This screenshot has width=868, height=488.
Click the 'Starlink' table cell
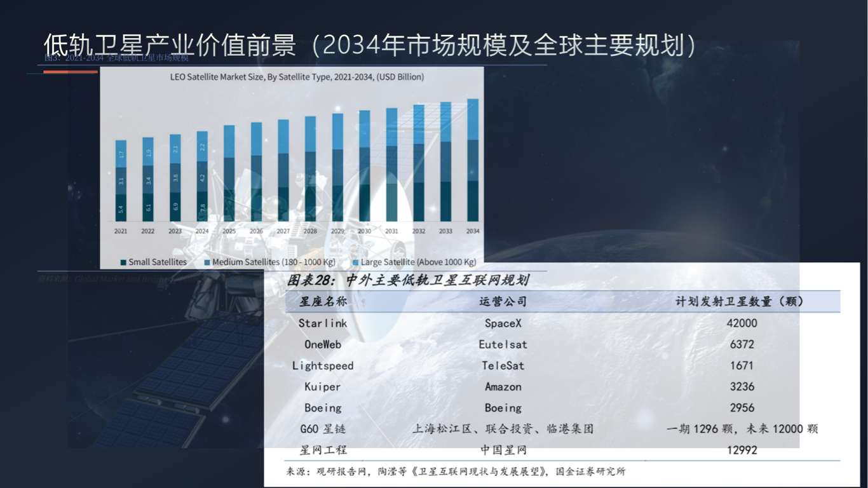(323, 323)
